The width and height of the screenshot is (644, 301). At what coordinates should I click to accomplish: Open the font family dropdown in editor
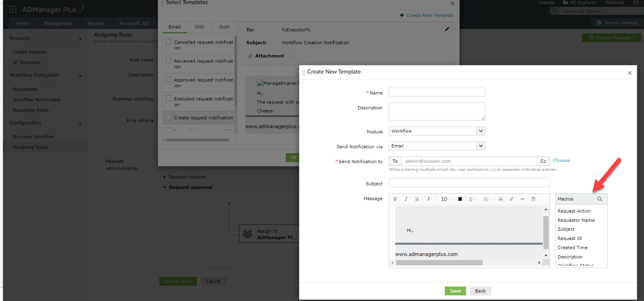click(429, 199)
